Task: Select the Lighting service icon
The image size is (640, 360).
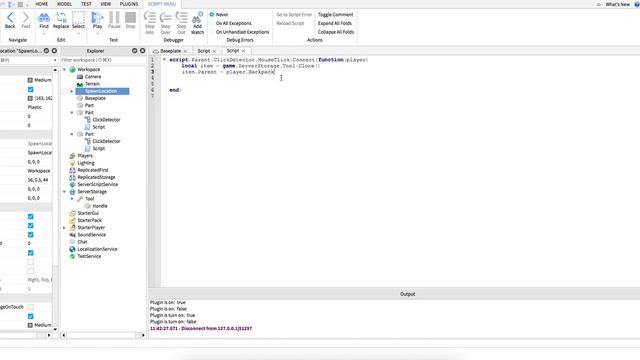Action: (x=72, y=163)
